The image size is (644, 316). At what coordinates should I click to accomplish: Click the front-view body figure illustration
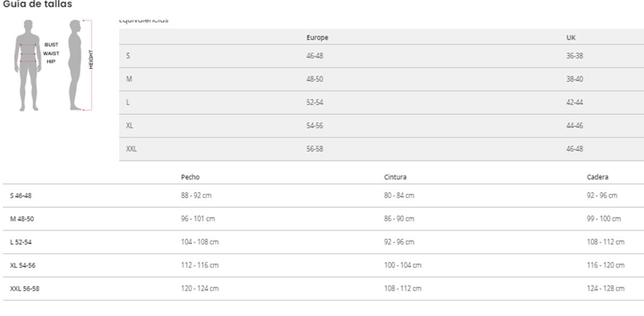pyautogui.click(x=27, y=64)
